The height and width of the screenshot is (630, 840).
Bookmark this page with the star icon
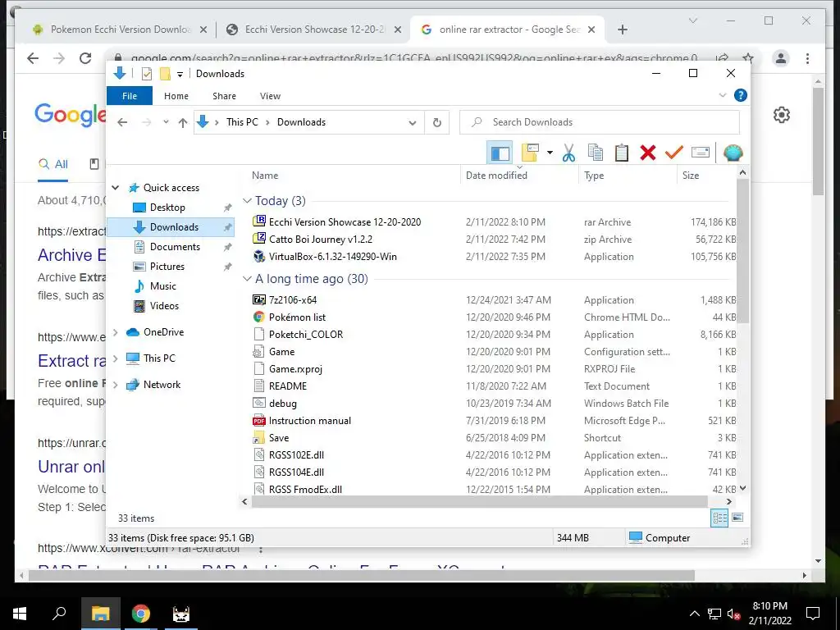click(748, 58)
